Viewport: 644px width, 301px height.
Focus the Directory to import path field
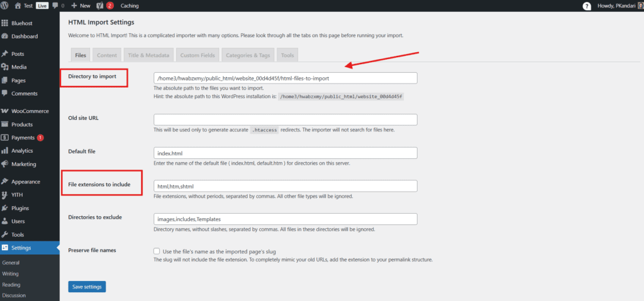point(286,78)
